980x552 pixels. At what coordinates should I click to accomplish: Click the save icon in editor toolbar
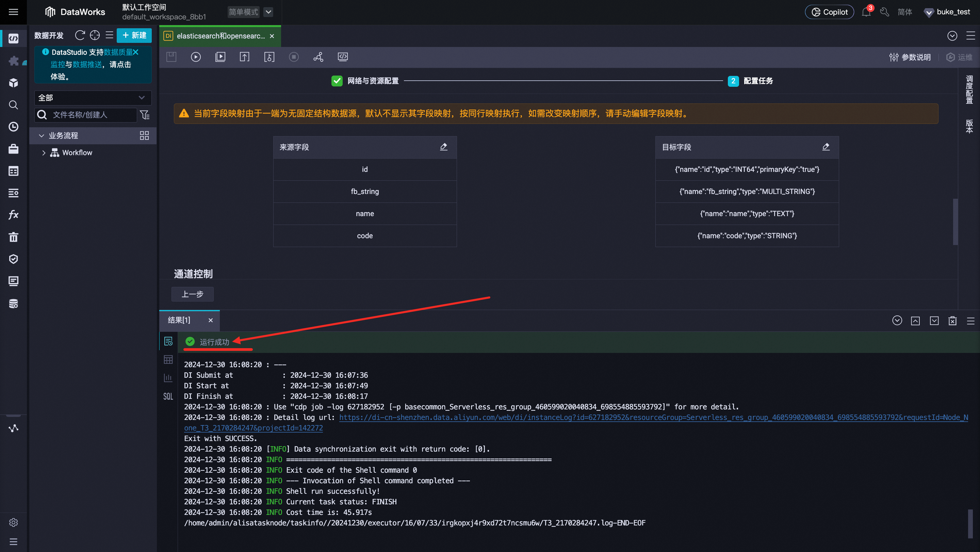tap(171, 57)
